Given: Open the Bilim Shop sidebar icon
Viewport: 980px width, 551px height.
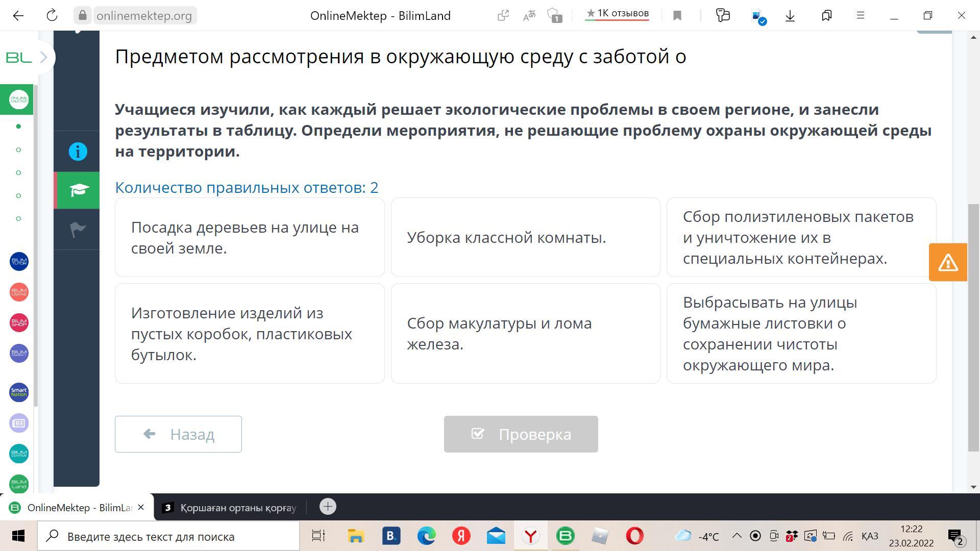Looking at the screenshot, I should coord(19,322).
